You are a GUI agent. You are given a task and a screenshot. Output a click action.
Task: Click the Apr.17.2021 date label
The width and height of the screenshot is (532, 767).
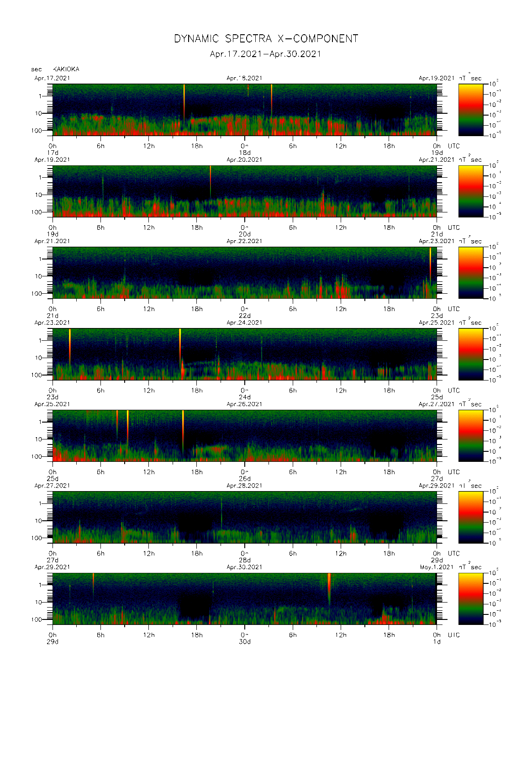click(x=52, y=78)
